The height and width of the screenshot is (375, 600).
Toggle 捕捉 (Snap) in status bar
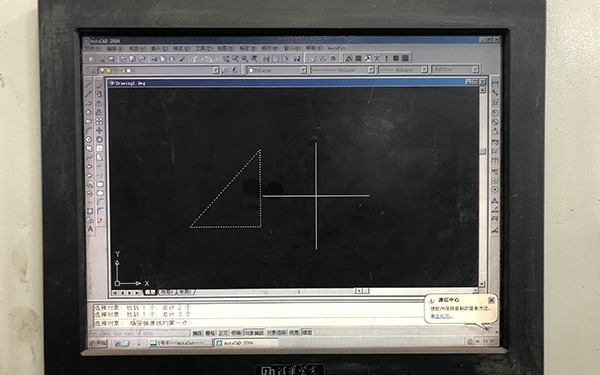tap(197, 333)
